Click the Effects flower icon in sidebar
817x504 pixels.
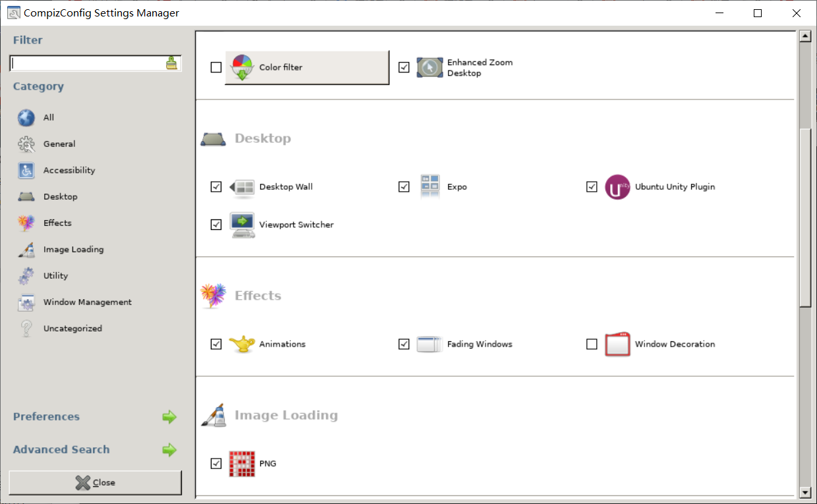26,223
